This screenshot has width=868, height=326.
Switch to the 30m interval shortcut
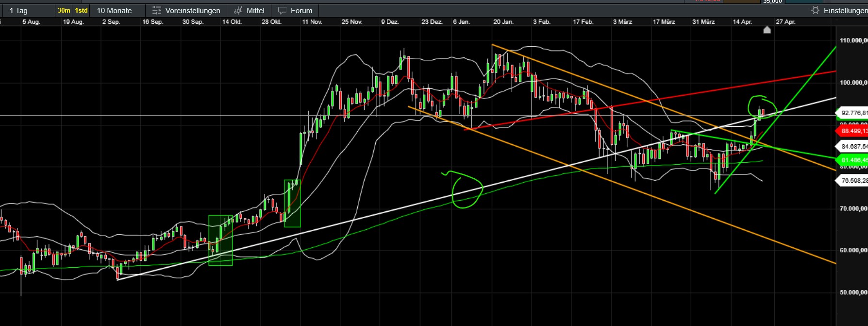[64, 10]
